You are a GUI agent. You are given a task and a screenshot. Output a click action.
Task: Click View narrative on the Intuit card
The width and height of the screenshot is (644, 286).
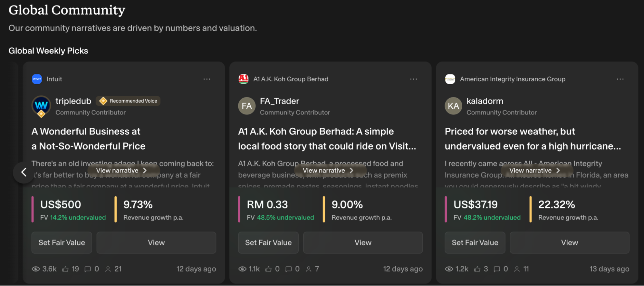[x=121, y=171]
